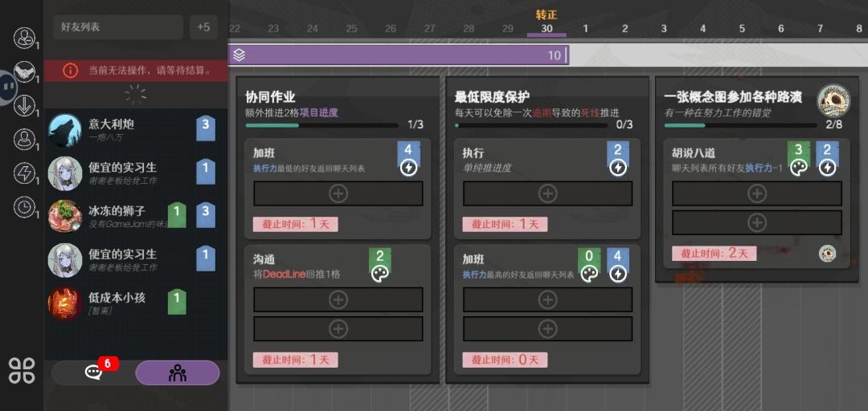868x411 pixels.
Task: Click the 协同作业 progress bar 1/3
Action: pyautogui.click(x=321, y=125)
